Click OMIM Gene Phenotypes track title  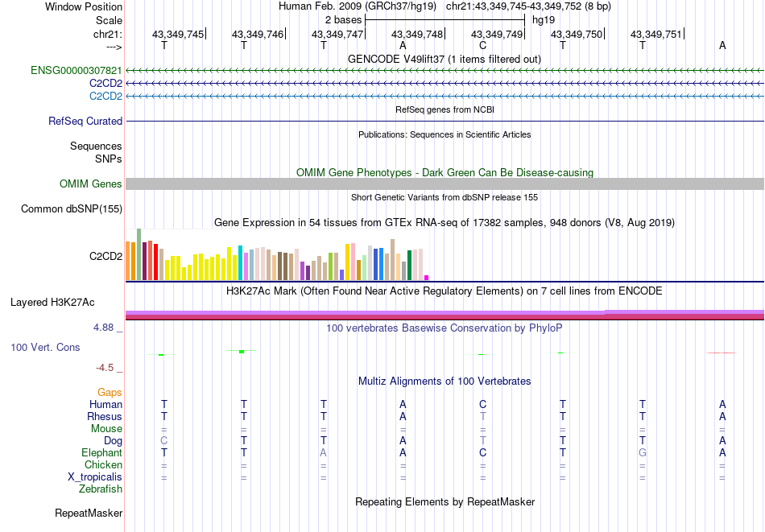click(445, 172)
